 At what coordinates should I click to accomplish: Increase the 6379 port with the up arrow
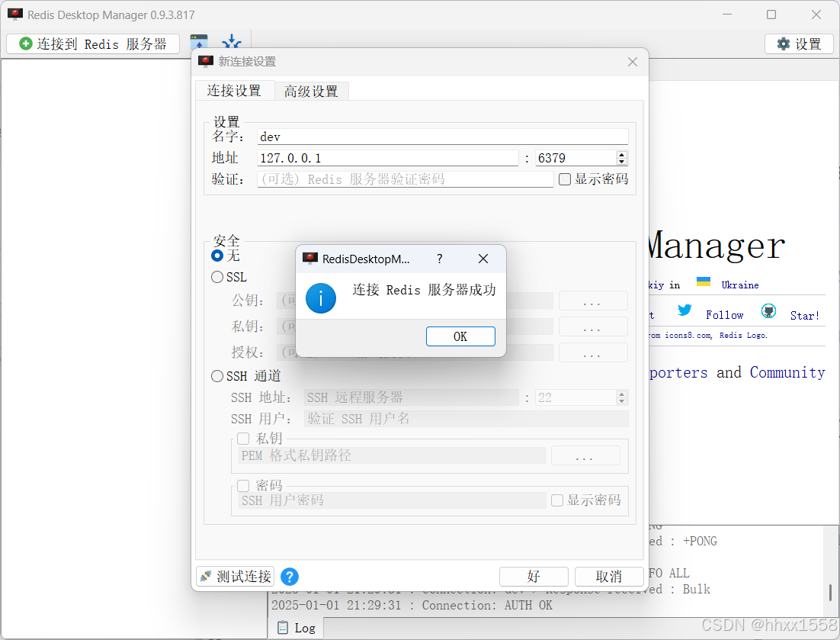point(621,154)
